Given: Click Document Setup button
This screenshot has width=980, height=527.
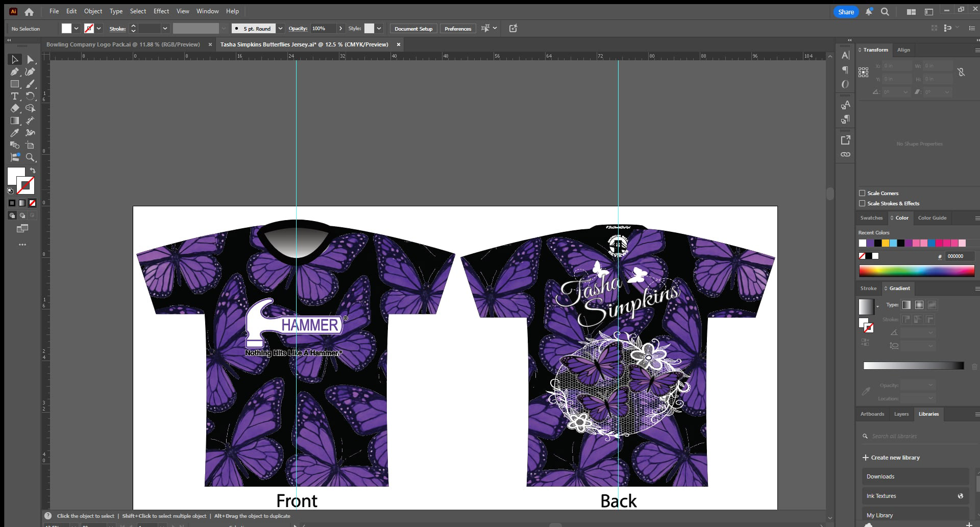Looking at the screenshot, I should [x=413, y=29].
